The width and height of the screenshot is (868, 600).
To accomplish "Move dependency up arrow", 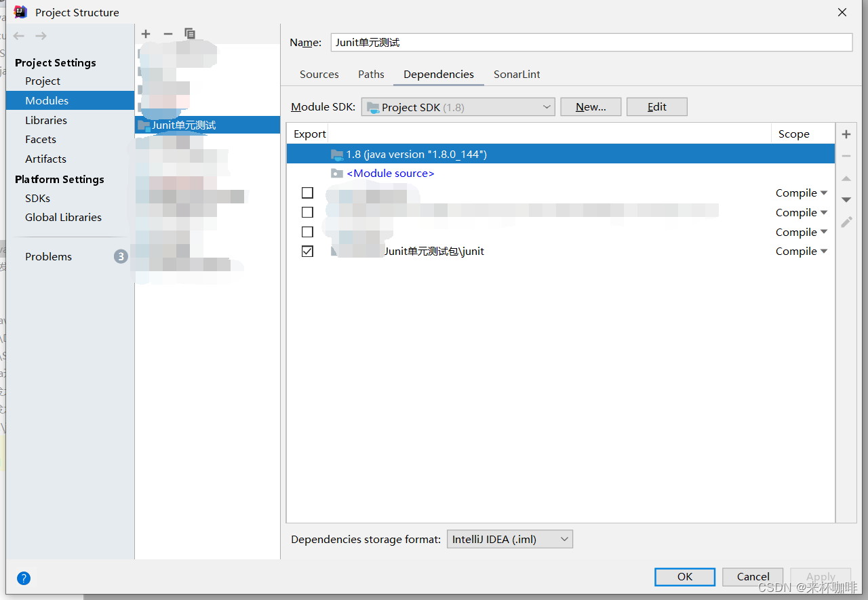I will click(846, 178).
